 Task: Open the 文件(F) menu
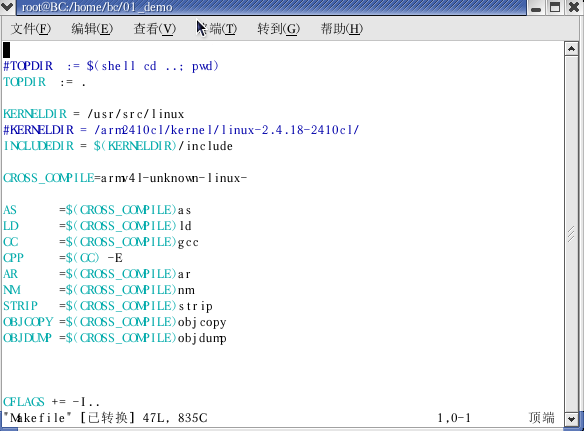tap(31, 29)
